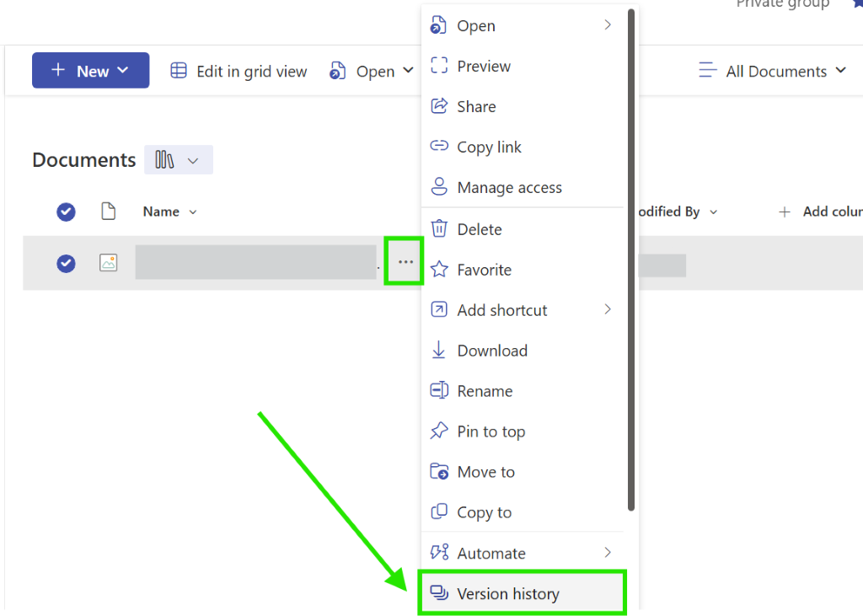Toggle the select-all checkmark in header

tap(66, 212)
